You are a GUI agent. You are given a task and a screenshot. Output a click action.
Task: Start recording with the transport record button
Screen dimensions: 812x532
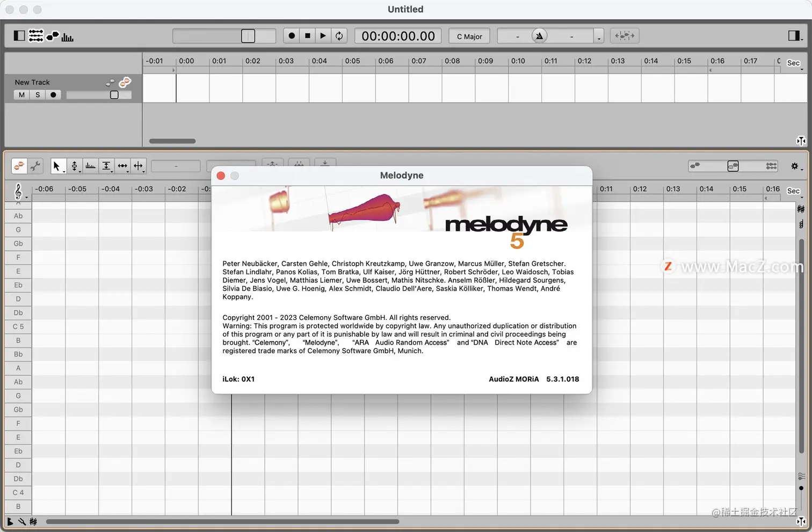tap(292, 36)
